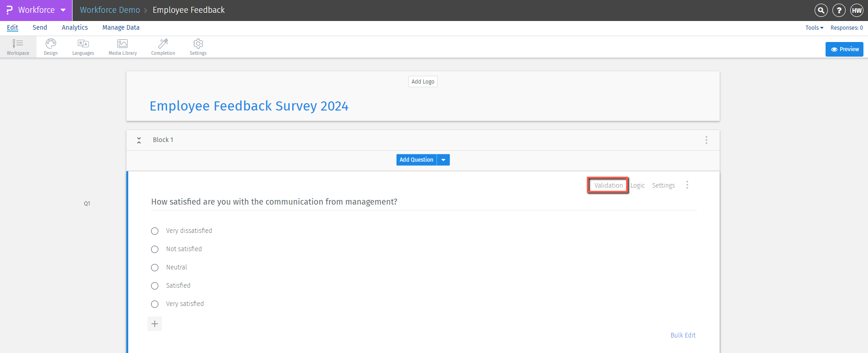
Task: Click the search magnifier icon
Action: point(821,10)
